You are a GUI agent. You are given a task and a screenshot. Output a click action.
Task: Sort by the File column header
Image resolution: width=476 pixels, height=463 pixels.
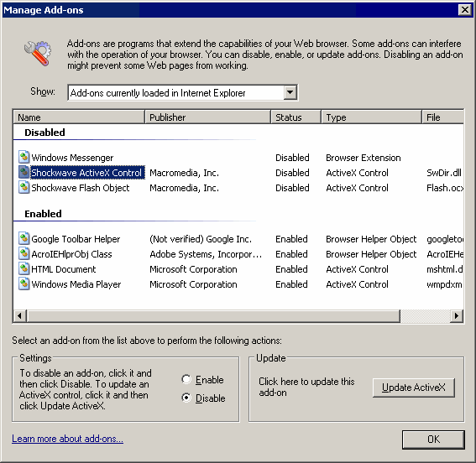pos(443,117)
